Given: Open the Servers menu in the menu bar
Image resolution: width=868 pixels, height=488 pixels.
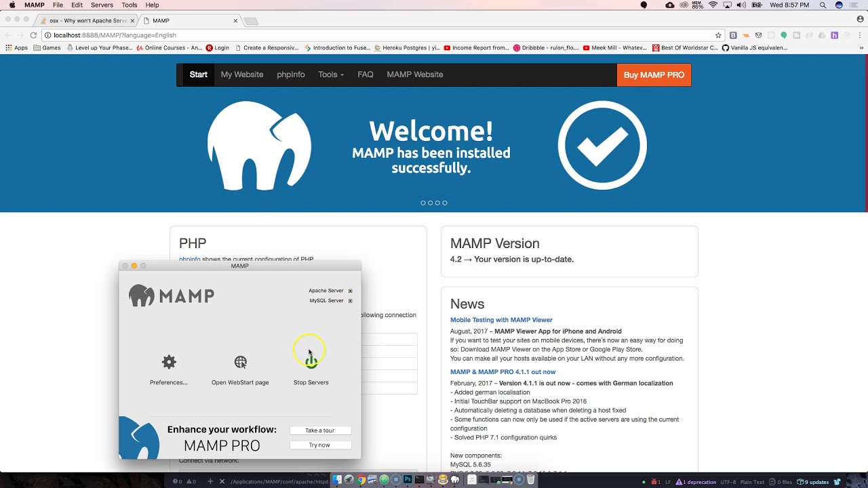Looking at the screenshot, I should (102, 5).
